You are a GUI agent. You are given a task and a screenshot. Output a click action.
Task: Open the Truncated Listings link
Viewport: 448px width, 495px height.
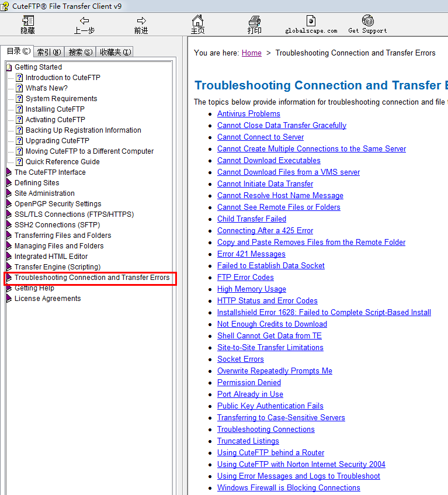pos(248,441)
